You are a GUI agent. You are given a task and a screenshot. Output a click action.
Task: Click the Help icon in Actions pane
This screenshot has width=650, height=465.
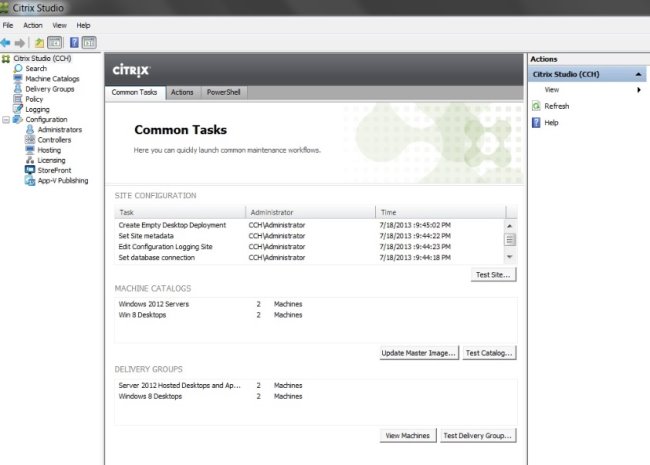coord(536,122)
